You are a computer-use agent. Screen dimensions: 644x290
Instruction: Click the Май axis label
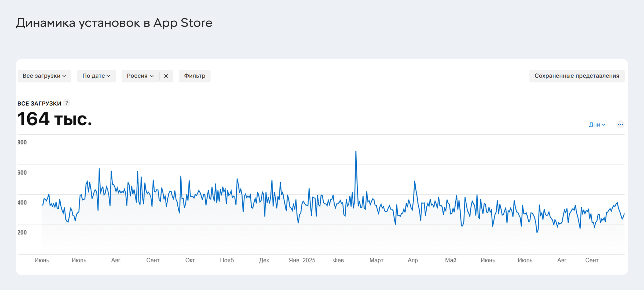click(x=451, y=260)
